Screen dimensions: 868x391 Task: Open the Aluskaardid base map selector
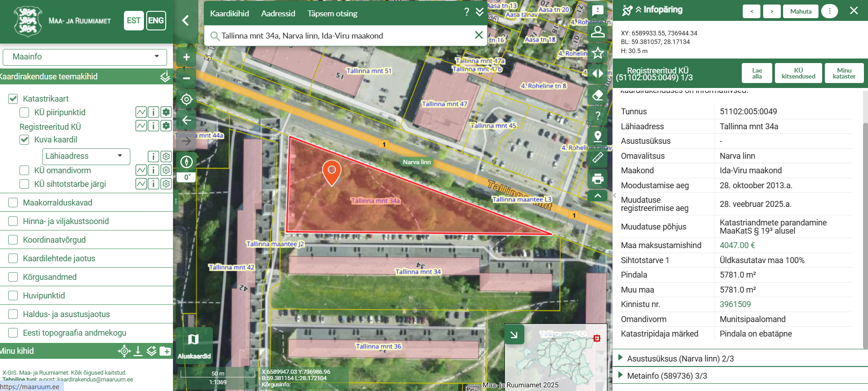pos(194,345)
